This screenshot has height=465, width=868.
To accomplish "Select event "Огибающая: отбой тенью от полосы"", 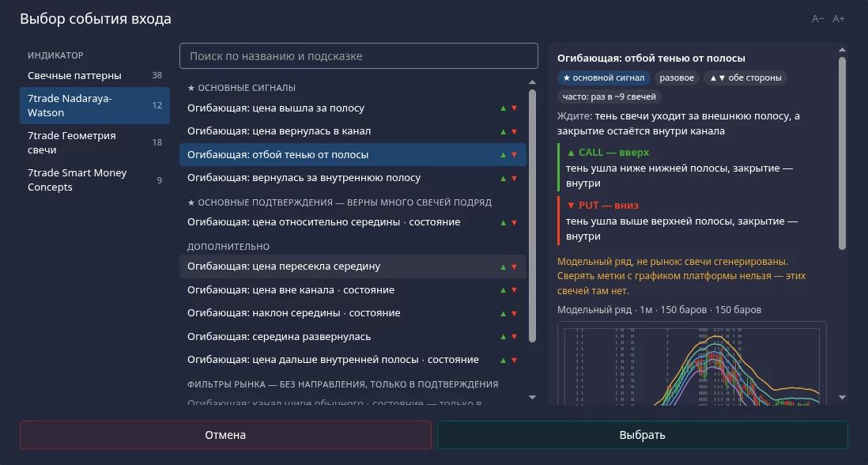I will point(353,154).
